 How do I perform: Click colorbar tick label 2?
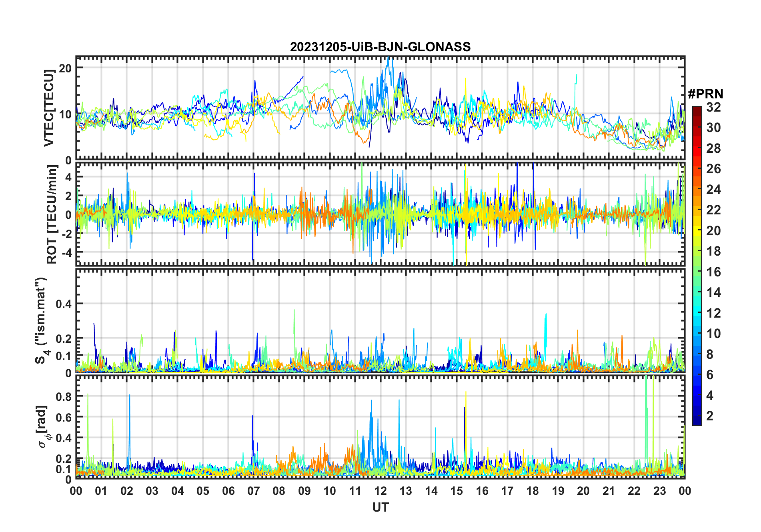pyautogui.click(x=710, y=416)
